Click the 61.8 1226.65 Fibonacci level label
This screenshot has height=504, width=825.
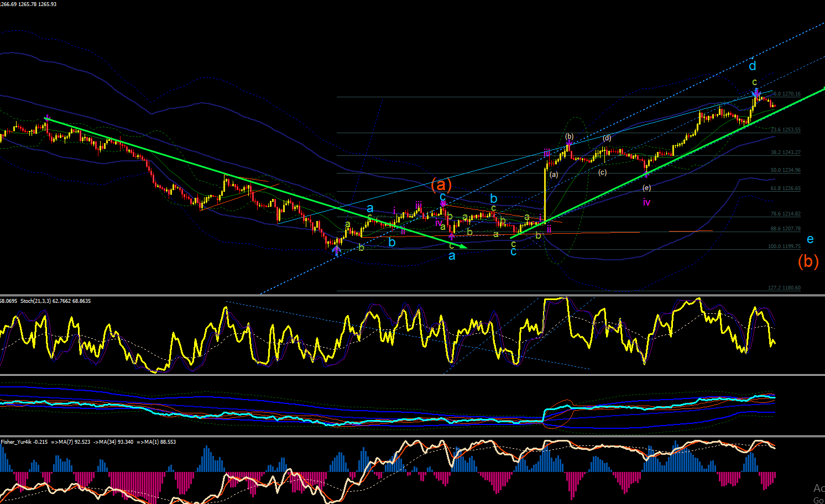[x=786, y=188]
